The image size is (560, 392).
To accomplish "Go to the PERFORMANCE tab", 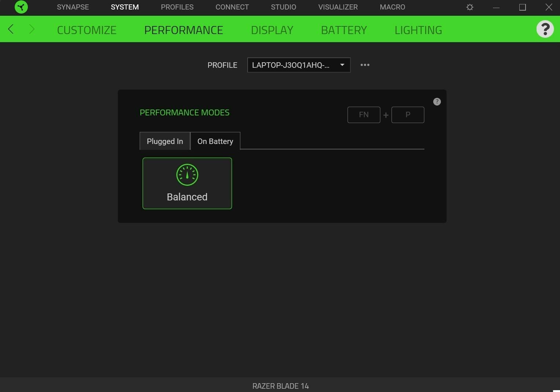I will point(184,30).
